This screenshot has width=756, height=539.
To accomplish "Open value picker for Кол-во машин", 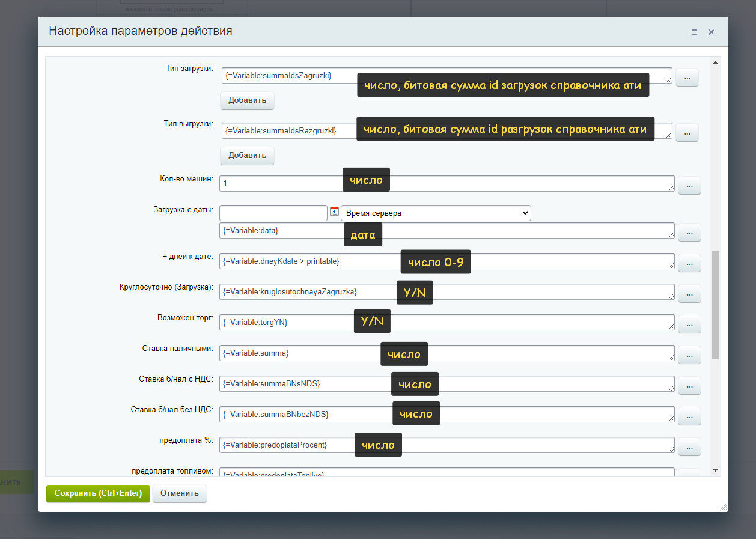I will (x=689, y=186).
